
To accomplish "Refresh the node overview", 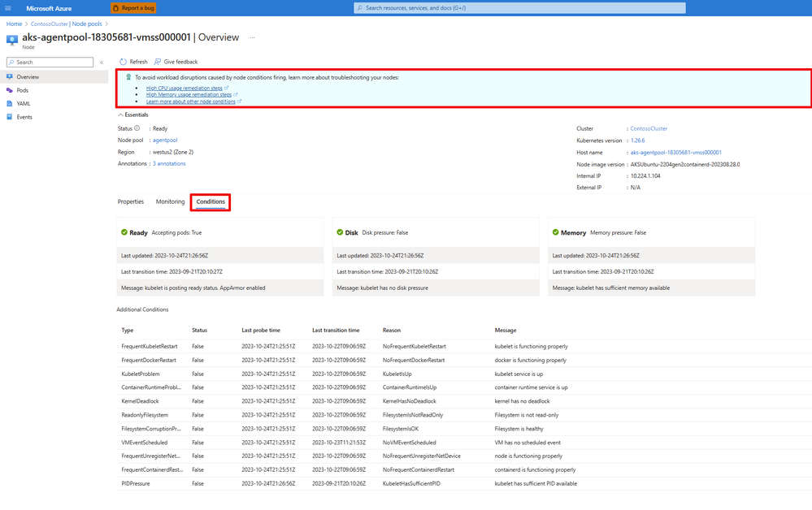I will coord(133,62).
